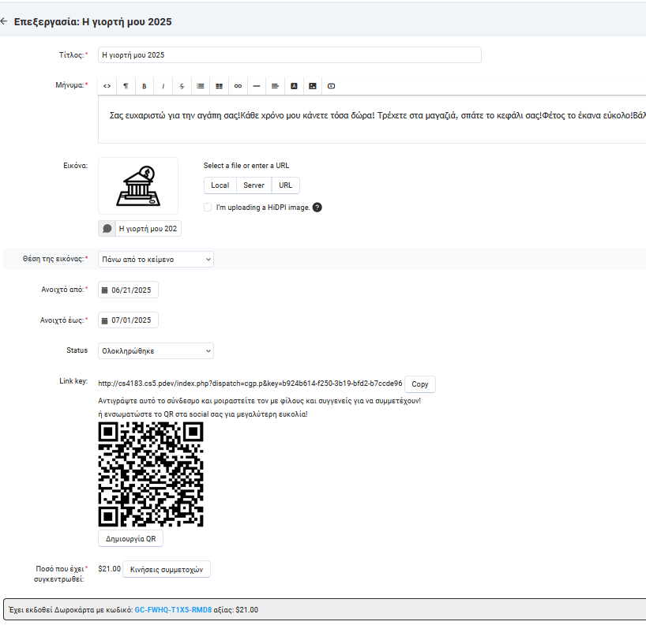Click the Ανοιχτό έως date field 07/01/2025
This screenshot has height=644, width=646.
pyautogui.click(x=128, y=320)
